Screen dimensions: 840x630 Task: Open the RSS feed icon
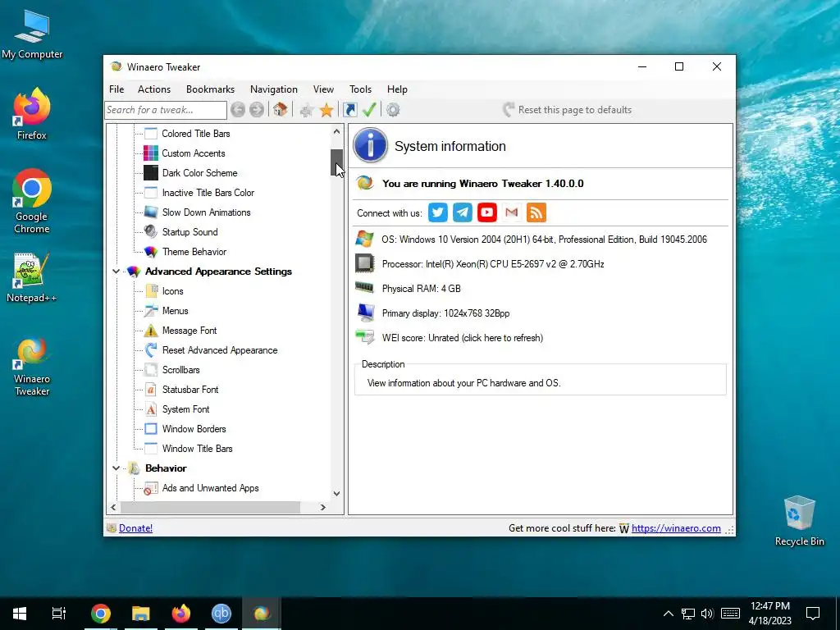coord(536,212)
